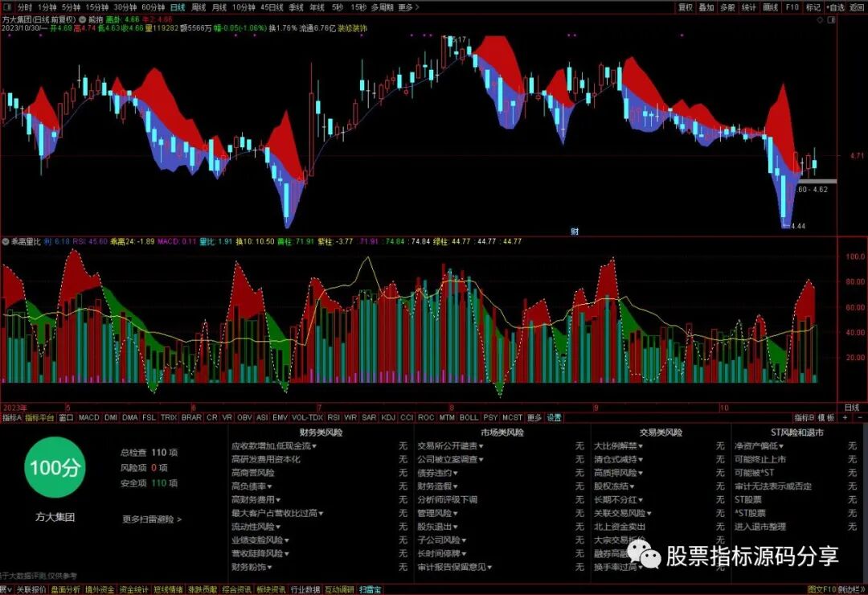Image resolution: width=868 pixels, height=595 pixels.
Task: Open the 多周期 view
Action: coord(383,7)
